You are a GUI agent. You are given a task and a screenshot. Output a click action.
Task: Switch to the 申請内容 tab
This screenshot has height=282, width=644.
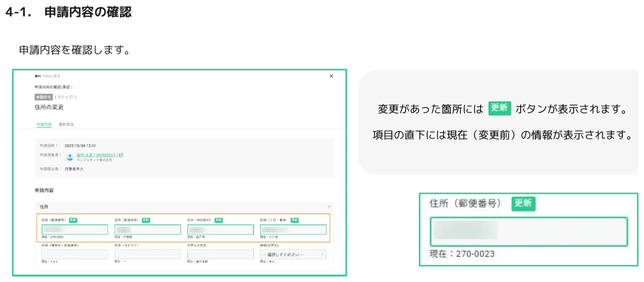pyautogui.click(x=44, y=124)
